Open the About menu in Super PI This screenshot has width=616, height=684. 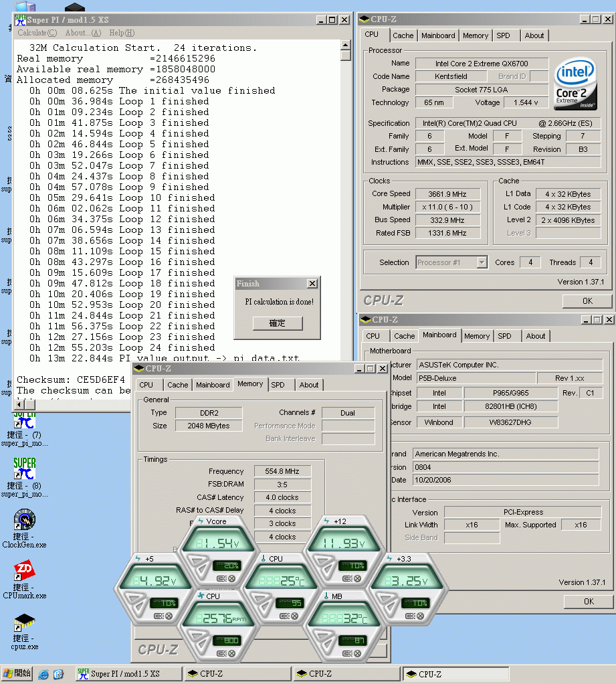pyautogui.click(x=83, y=33)
